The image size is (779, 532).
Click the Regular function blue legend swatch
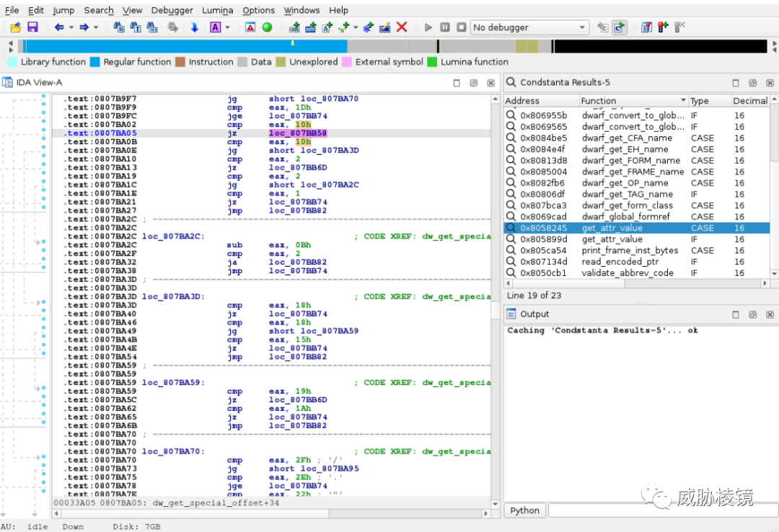tap(95, 61)
